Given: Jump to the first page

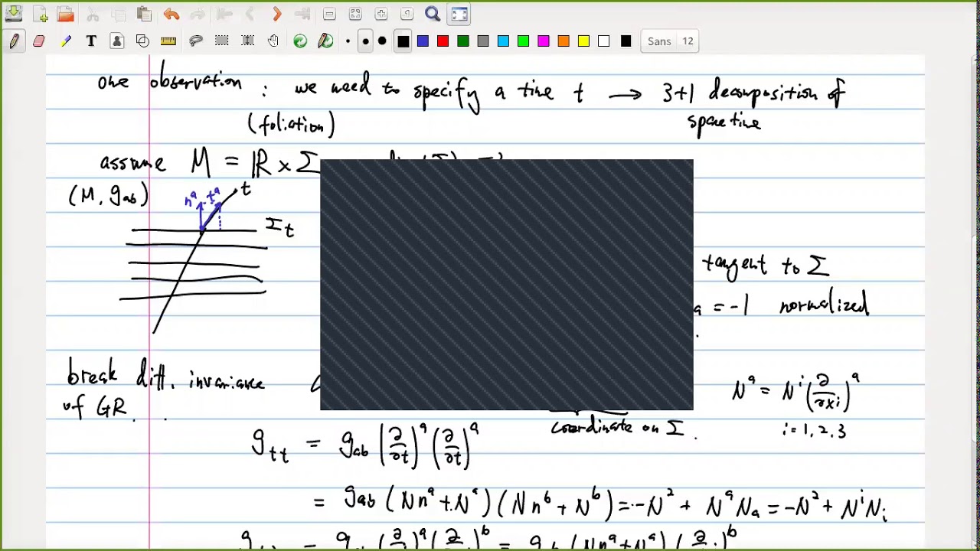Looking at the screenshot, I should (224, 14).
